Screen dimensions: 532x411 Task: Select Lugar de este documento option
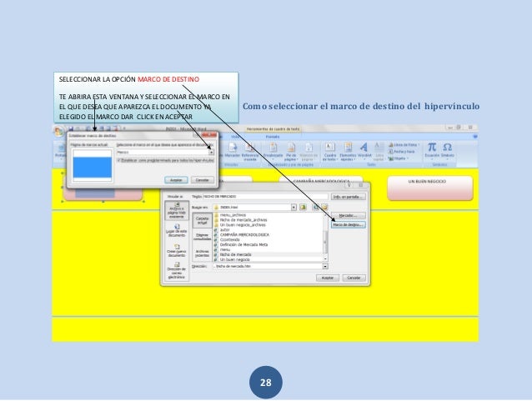click(177, 230)
